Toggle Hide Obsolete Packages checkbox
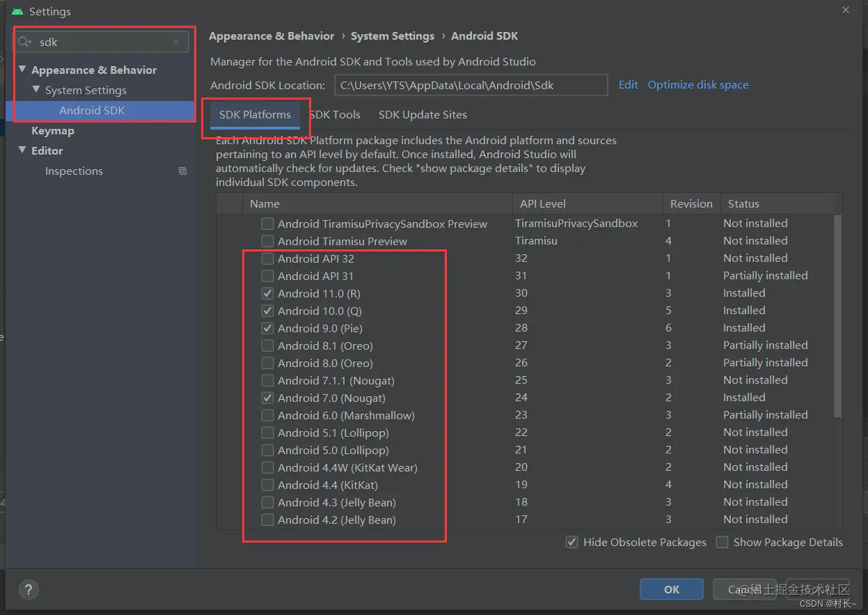 pos(571,542)
